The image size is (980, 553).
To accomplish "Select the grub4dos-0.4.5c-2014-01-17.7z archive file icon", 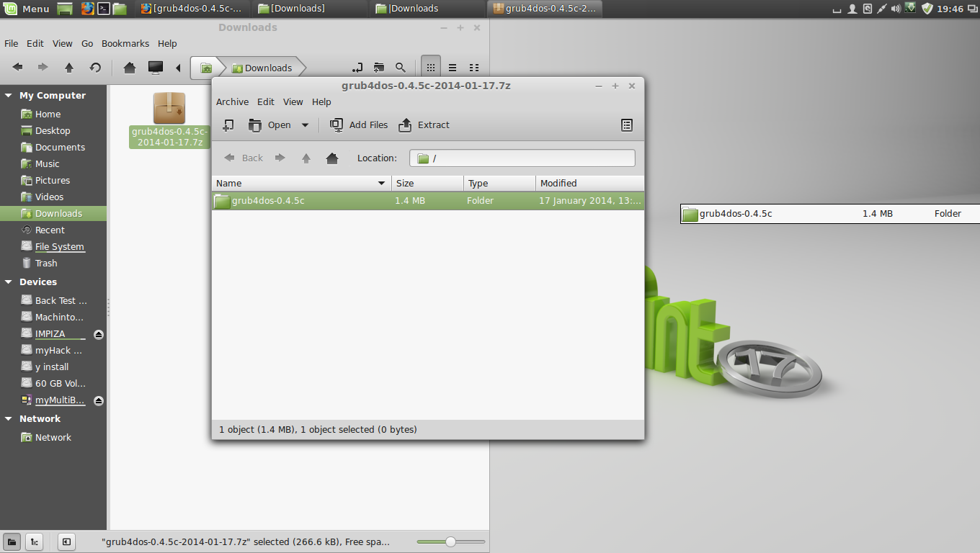I will pos(169,108).
